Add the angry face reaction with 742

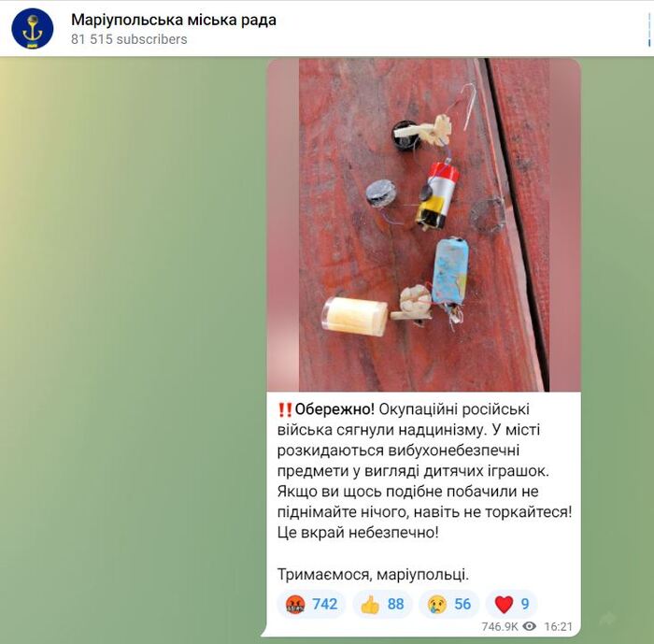311,604
